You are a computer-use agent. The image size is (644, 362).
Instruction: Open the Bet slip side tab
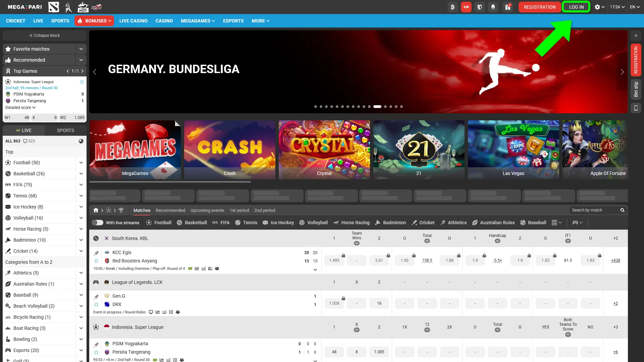(x=636, y=89)
